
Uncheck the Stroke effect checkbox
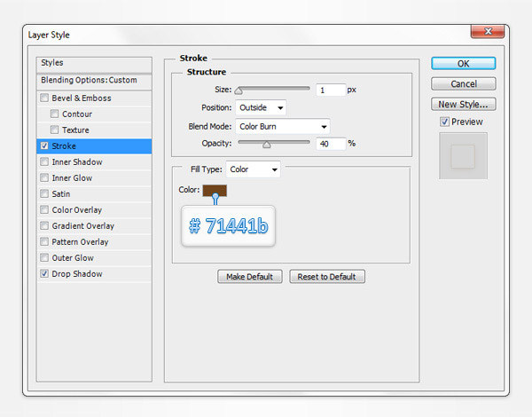pyautogui.click(x=44, y=146)
